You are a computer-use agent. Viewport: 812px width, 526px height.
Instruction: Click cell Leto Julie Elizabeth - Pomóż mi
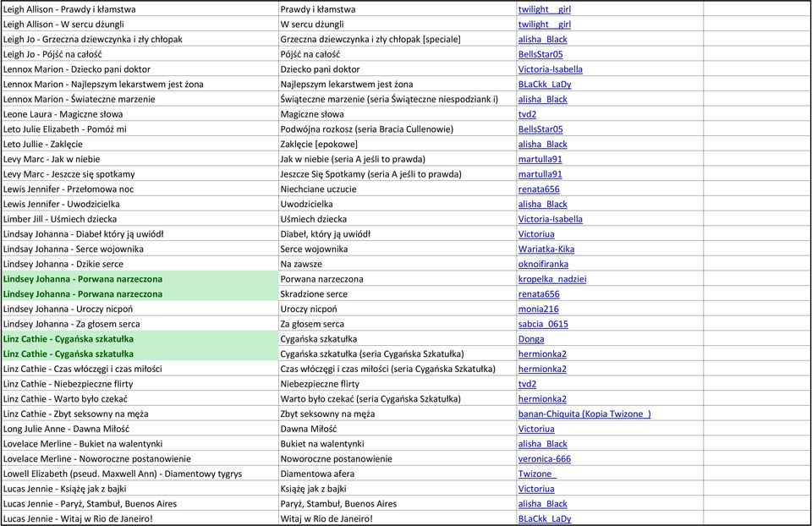[140, 129]
